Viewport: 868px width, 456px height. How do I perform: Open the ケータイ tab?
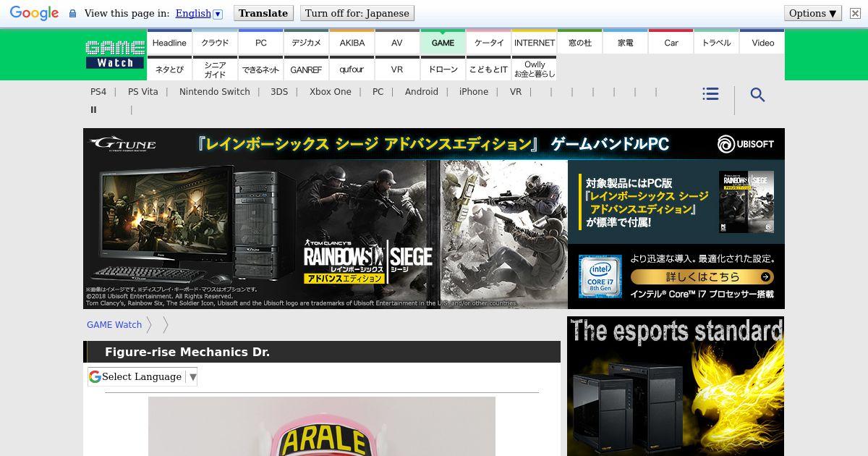tap(488, 43)
